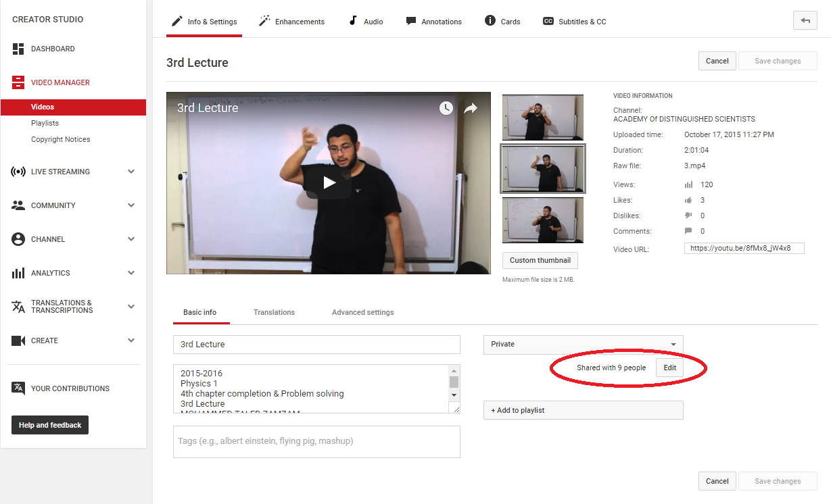Image resolution: width=831 pixels, height=504 pixels.
Task: Expand Translations & Transcriptions chevron
Action: pyautogui.click(x=131, y=307)
